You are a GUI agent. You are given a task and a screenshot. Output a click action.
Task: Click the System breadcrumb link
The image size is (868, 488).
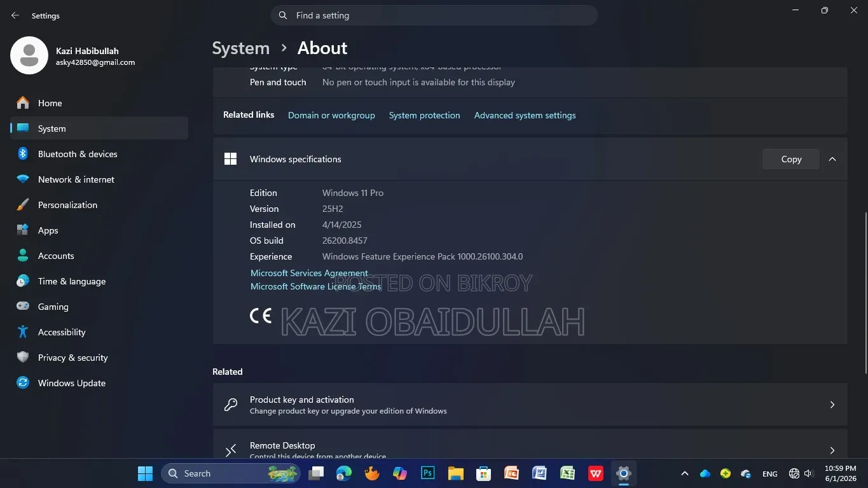pos(240,48)
